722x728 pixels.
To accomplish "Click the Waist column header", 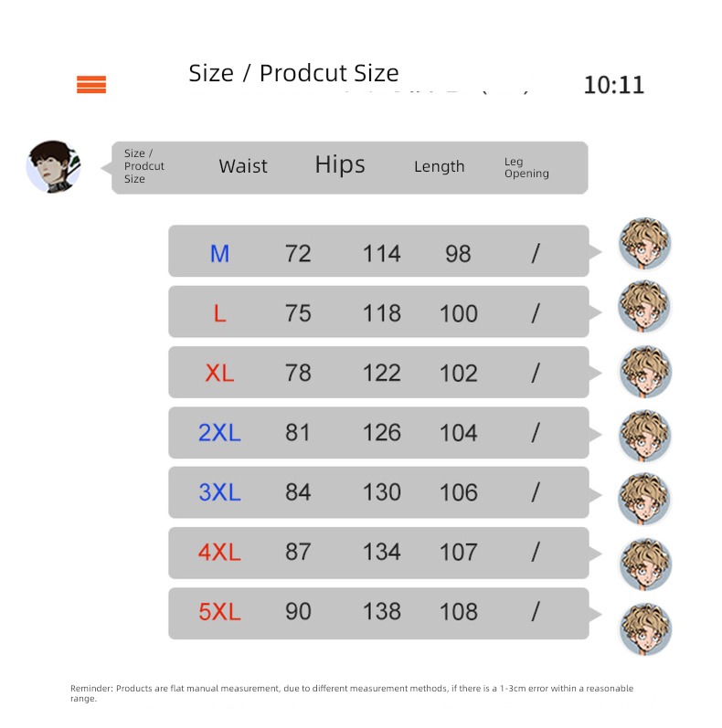I will [243, 166].
